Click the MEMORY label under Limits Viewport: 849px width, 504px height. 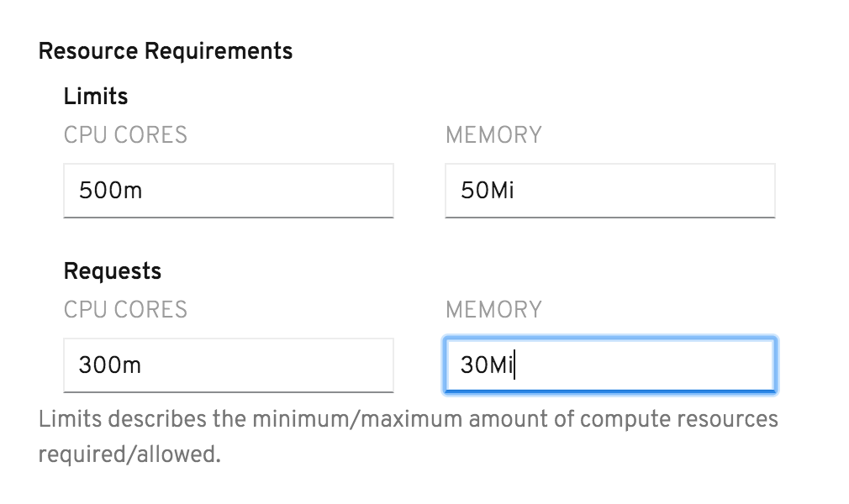[x=493, y=135]
